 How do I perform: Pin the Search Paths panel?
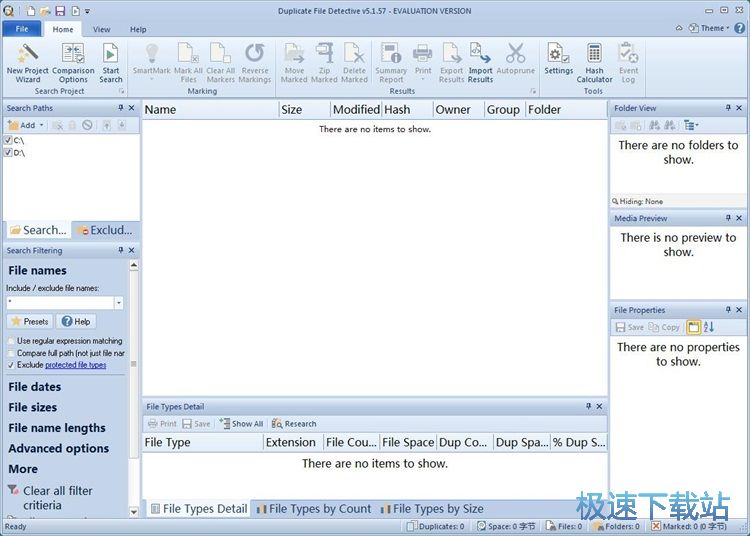click(x=121, y=108)
